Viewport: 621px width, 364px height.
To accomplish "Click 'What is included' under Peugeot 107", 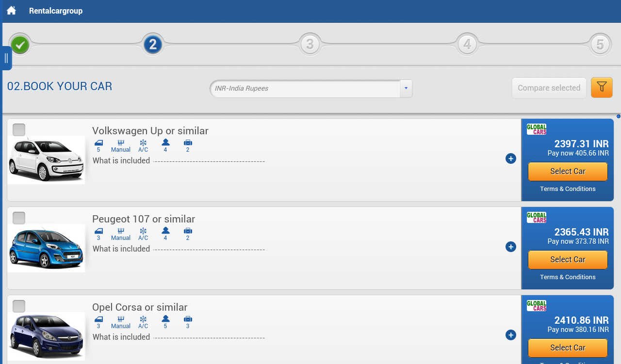I will [x=121, y=249].
